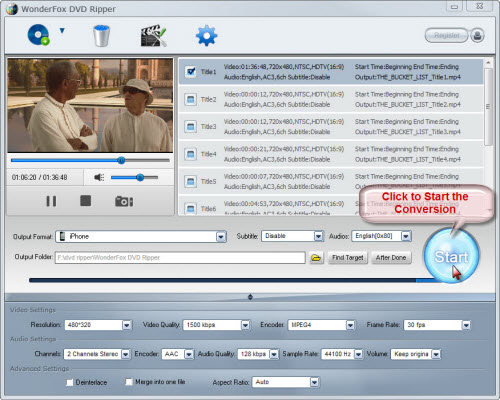Click the preview playback seek bar

[90, 160]
